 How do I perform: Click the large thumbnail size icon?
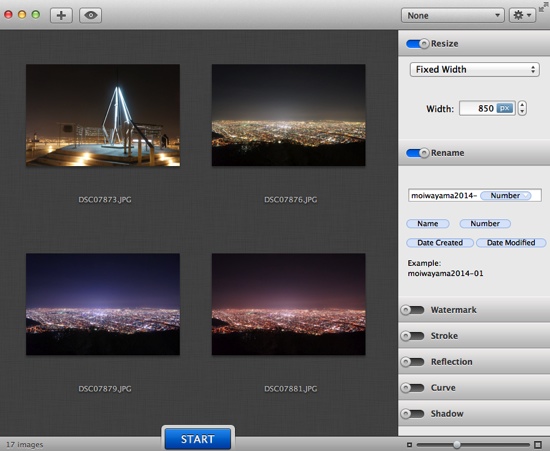pos(538,445)
